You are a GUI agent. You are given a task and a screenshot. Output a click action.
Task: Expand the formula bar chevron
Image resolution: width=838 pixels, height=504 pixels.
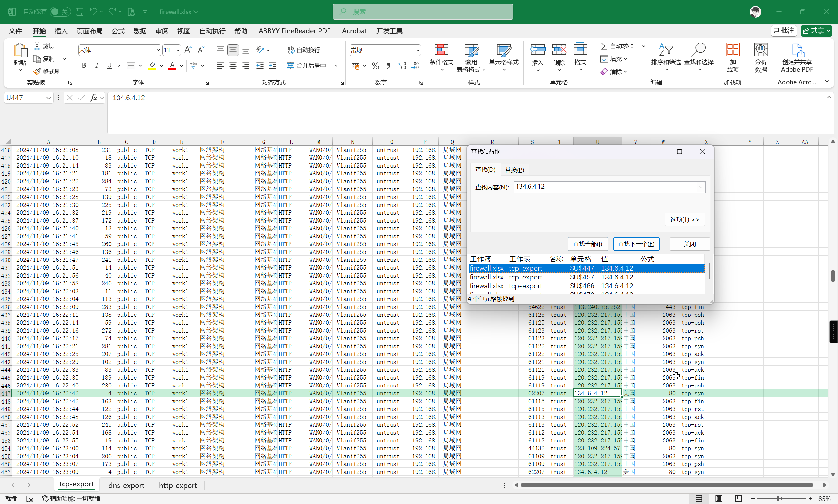click(829, 97)
